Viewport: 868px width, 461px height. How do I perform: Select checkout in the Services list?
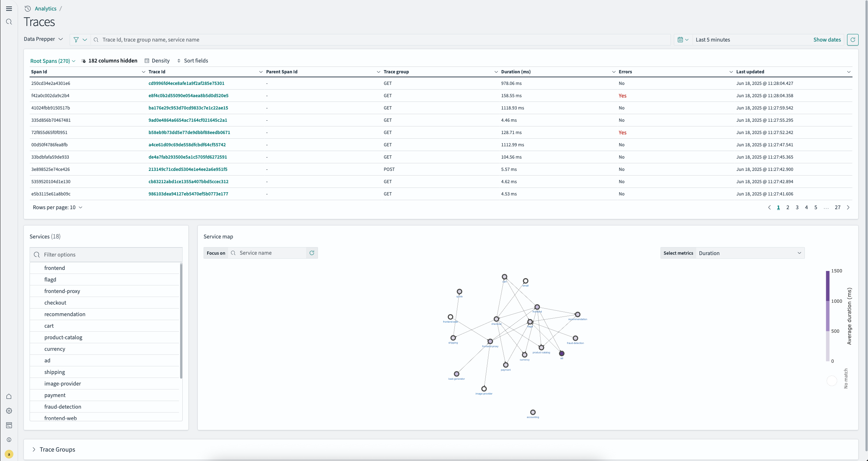coord(55,303)
